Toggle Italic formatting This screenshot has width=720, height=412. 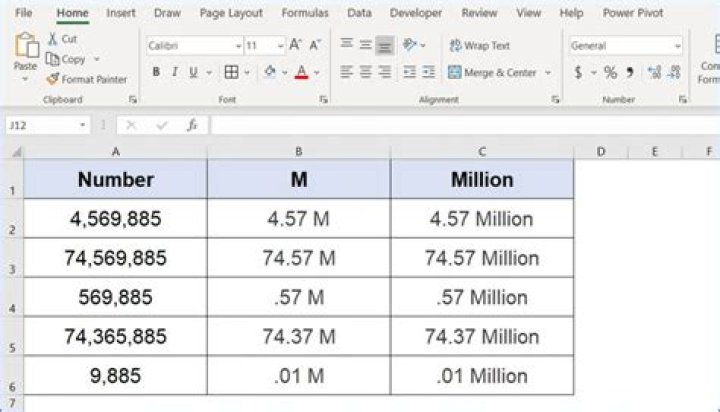coord(174,72)
